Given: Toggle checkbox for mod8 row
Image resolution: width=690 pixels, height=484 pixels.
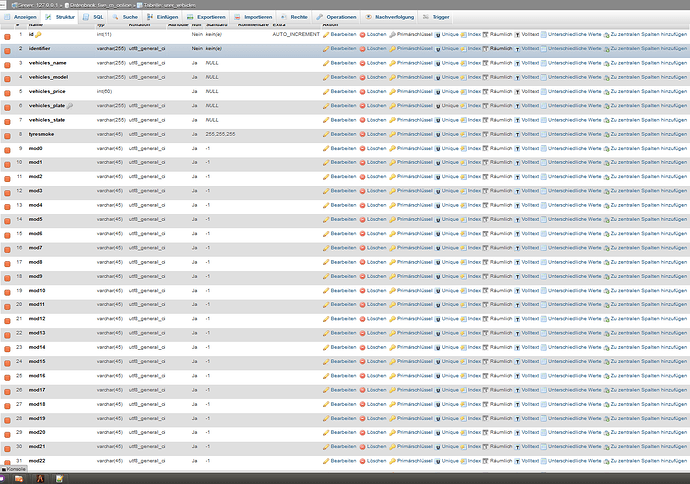Looking at the screenshot, I should 7,264.
